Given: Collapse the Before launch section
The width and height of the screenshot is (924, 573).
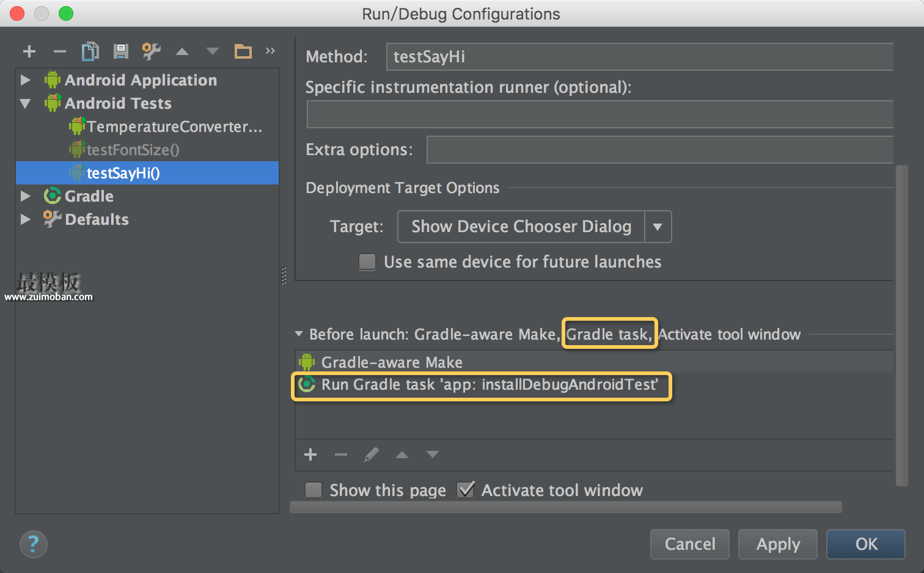Looking at the screenshot, I should [299, 334].
